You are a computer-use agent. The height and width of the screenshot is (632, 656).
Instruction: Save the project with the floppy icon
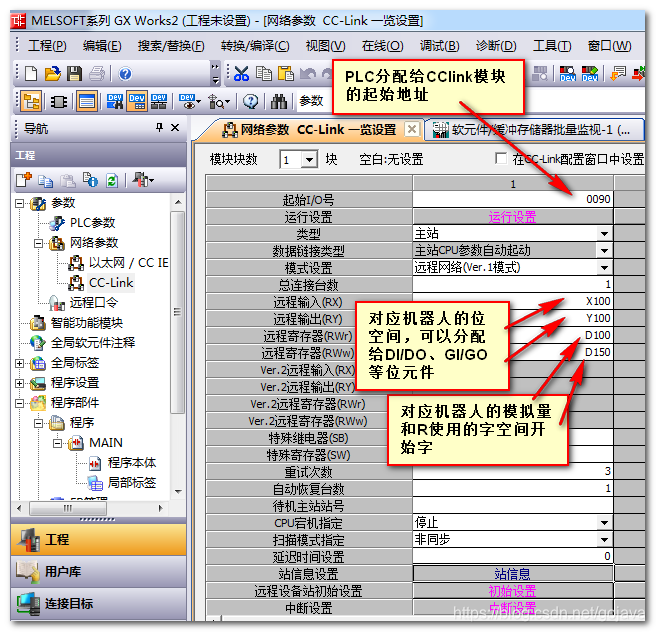point(74,74)
